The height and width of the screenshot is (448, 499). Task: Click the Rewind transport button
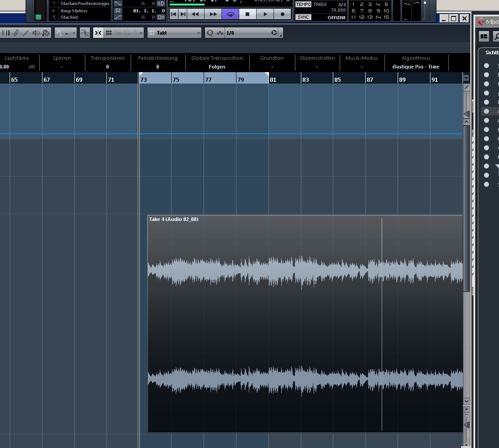point(195,14)
